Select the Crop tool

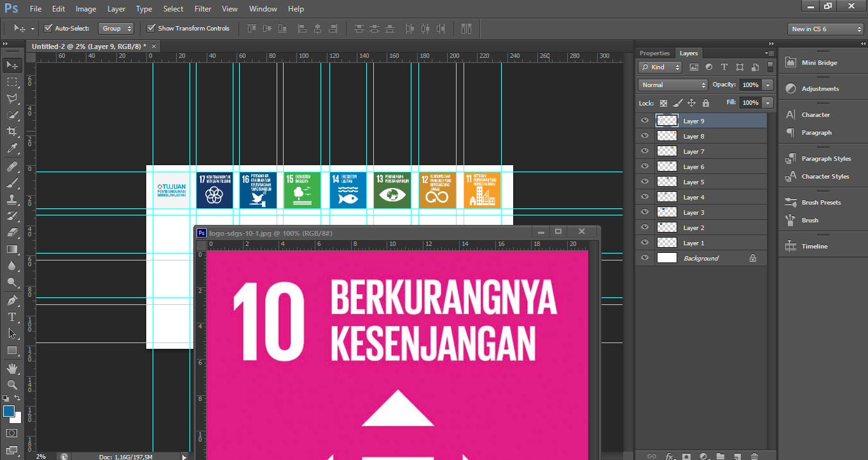coord(11,132)
